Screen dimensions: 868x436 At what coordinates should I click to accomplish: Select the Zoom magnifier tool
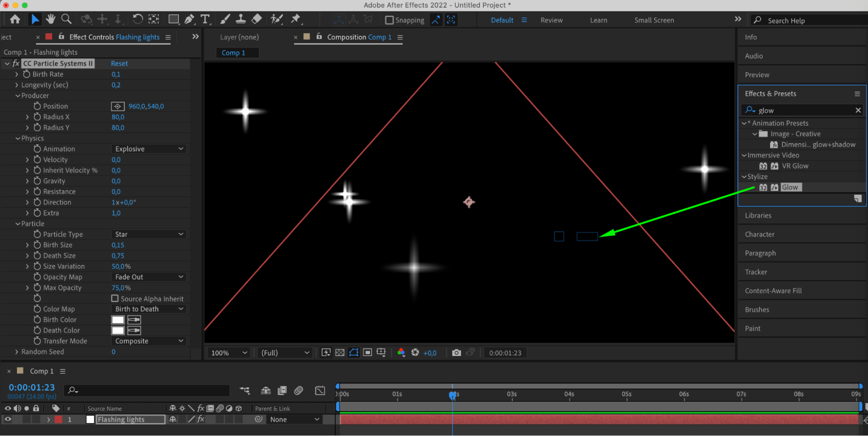click(66, 19)
